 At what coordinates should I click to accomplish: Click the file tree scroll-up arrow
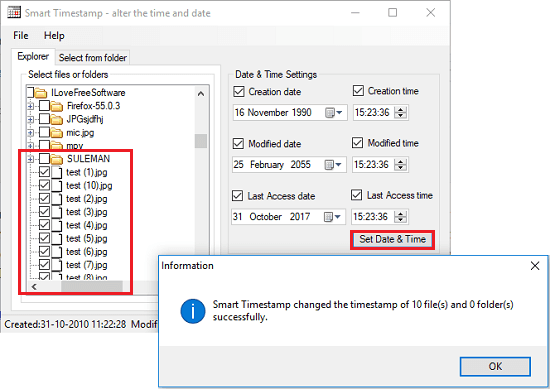(x=201, y=94)
